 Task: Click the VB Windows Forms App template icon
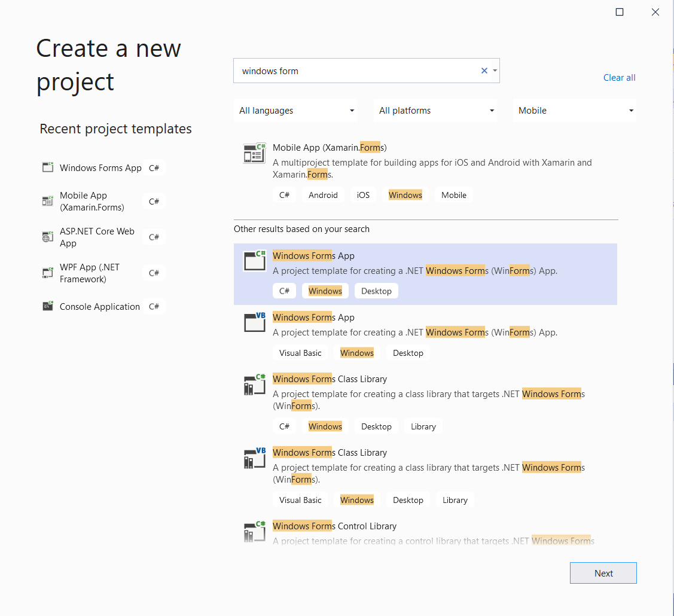point(255,322)
